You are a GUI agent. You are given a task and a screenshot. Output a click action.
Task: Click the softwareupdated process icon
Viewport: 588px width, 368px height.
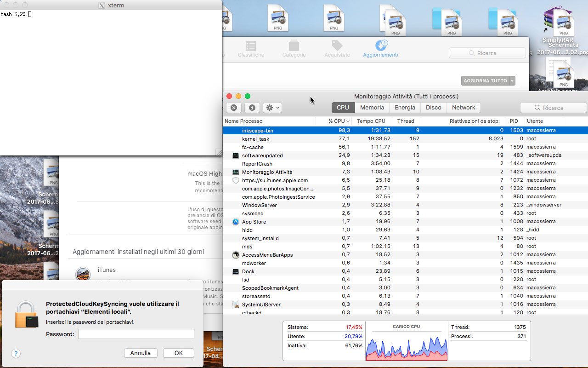pyautogui.click(x=236, y=155)
